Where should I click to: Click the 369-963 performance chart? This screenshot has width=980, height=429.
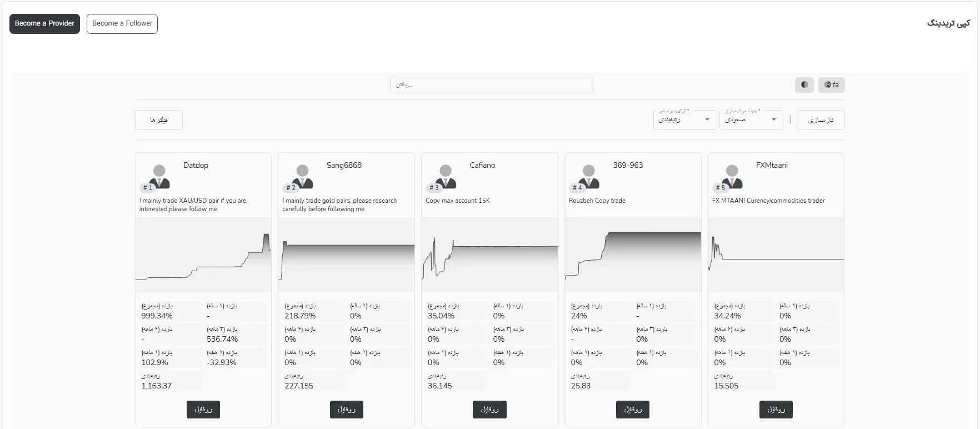tap(633, 255)
